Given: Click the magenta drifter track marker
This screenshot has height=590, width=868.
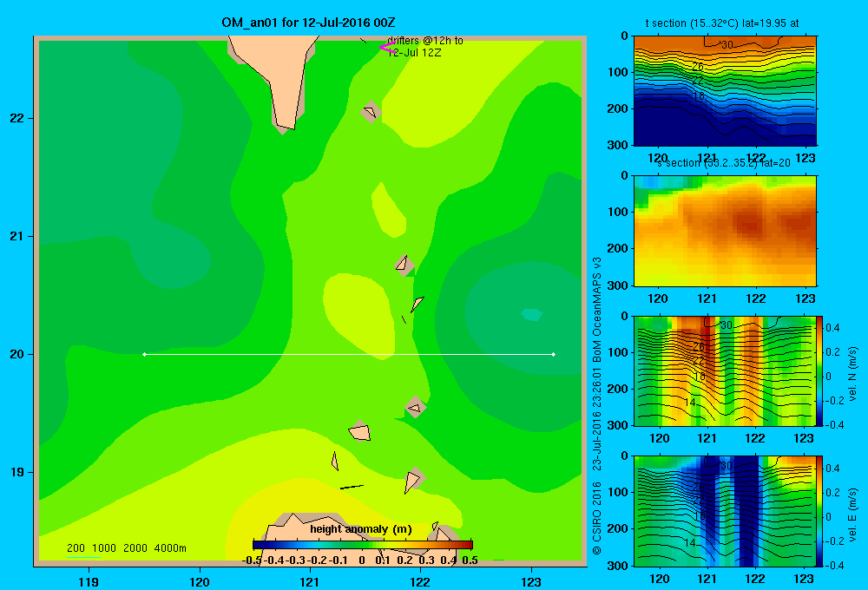Looking at the screenshot, I should click(x=386, y=48).
